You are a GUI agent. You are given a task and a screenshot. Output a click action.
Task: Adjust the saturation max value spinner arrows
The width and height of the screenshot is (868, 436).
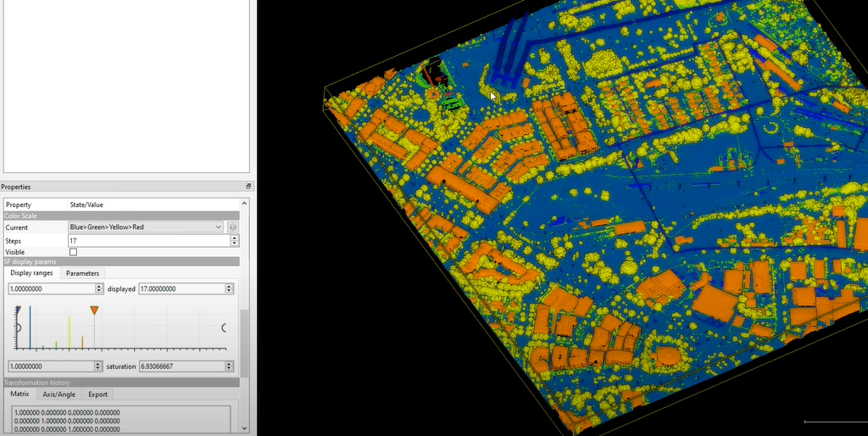point(229,366)
